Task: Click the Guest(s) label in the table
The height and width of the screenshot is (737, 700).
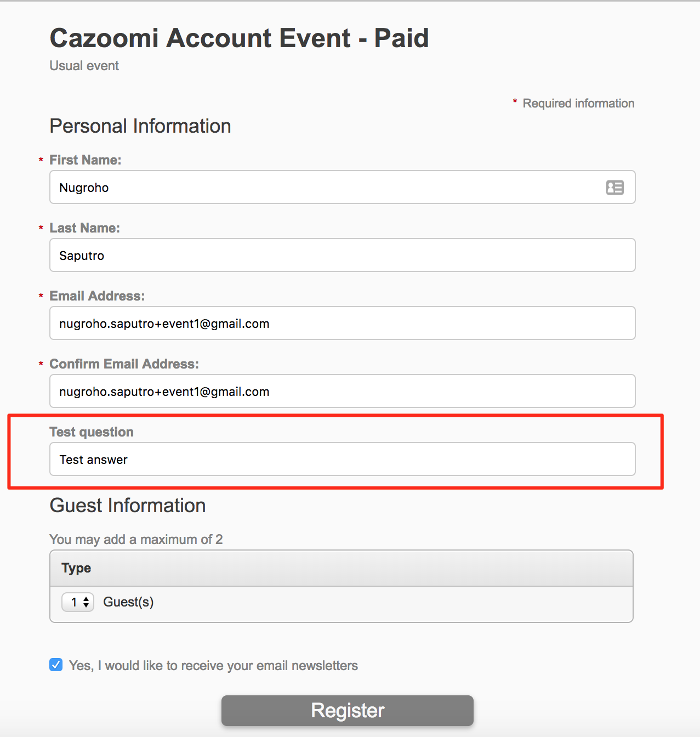Action: coord(128,602)
